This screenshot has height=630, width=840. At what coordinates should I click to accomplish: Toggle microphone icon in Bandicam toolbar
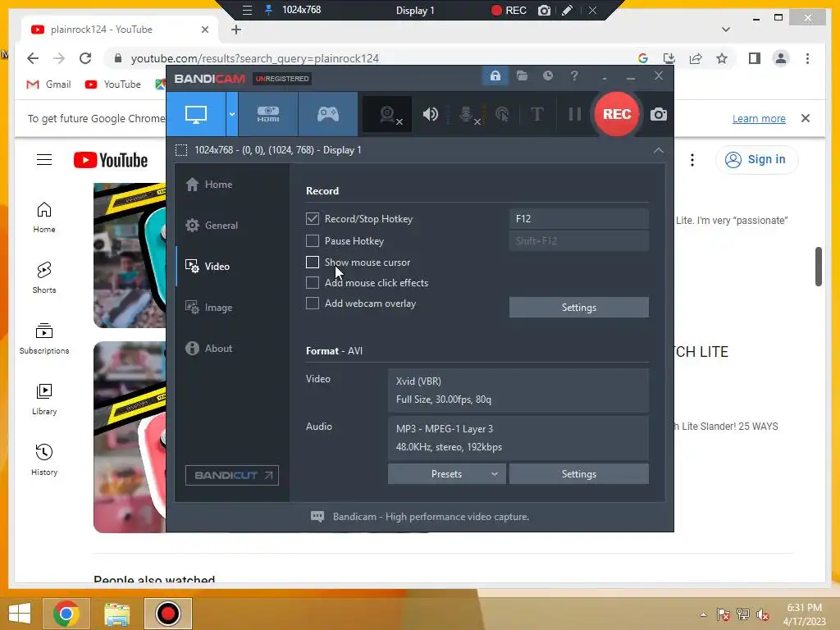(467, 114)
